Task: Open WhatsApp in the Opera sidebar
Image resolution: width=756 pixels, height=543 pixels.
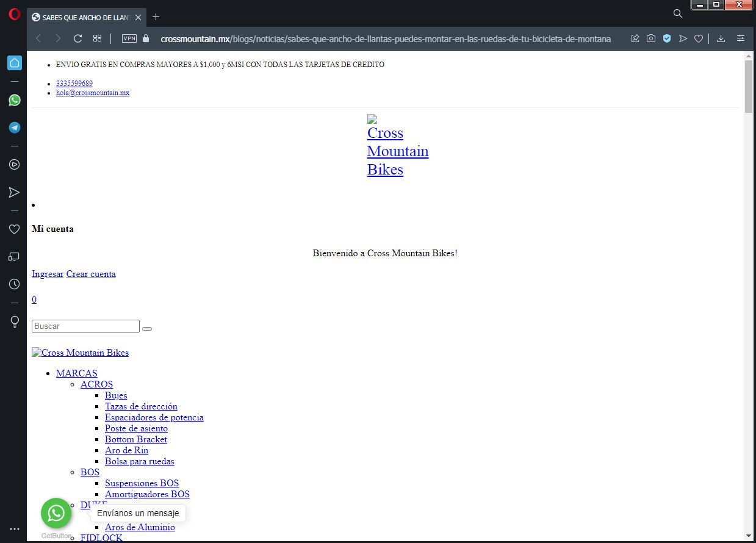Action: 14,100
